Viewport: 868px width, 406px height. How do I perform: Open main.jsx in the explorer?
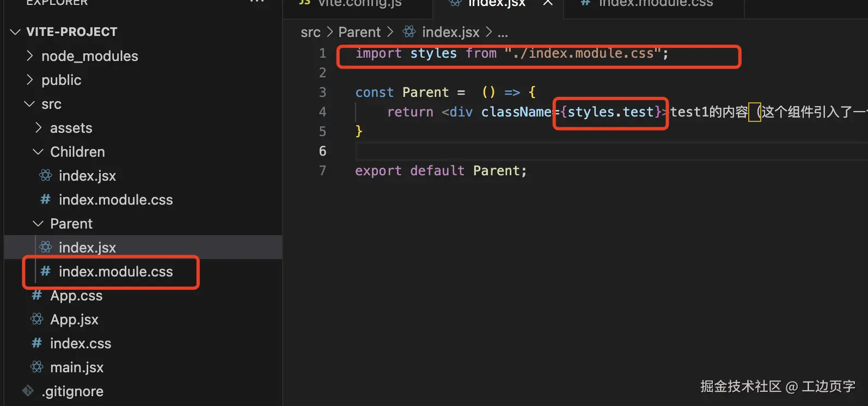point(77,367)
